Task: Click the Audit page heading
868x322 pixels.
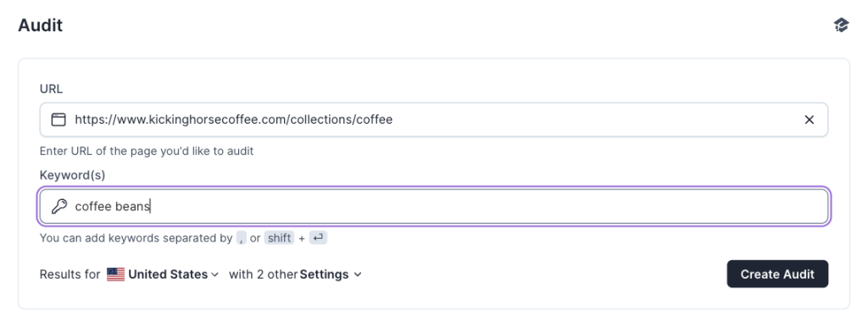Action: pyautogui.click(x=41, y=25)
